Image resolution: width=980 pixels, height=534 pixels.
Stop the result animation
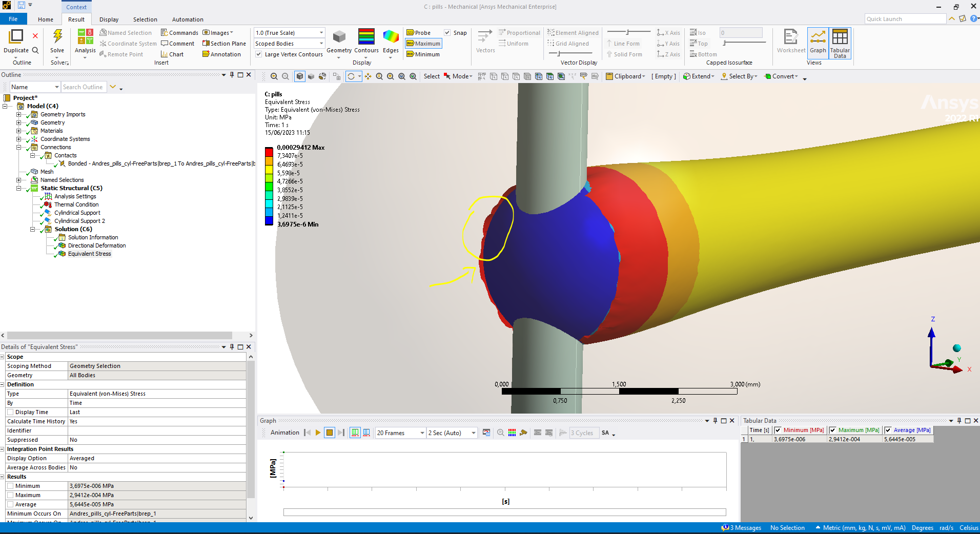(x=330, y=433)
